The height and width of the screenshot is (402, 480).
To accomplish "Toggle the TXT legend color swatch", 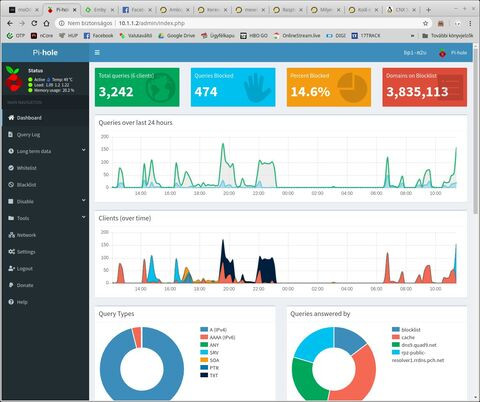I will pos(204,375).
